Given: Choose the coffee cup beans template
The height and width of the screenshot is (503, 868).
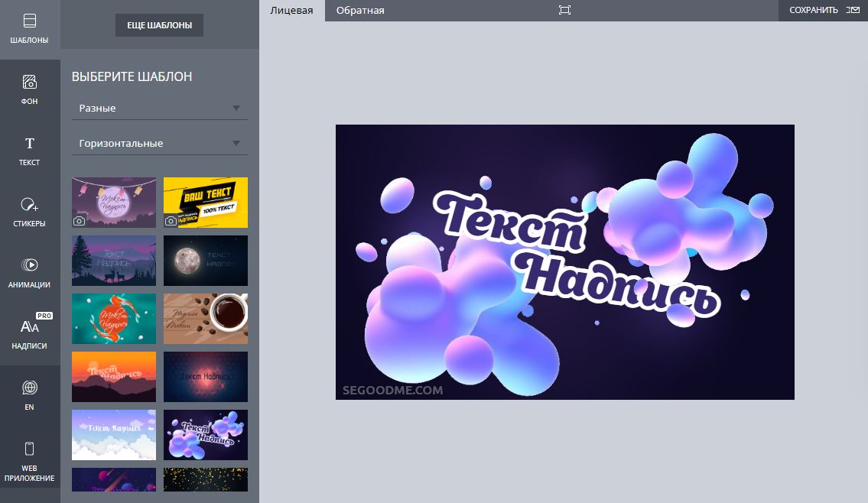Looking at the screenshot, I should click(206, 319).
